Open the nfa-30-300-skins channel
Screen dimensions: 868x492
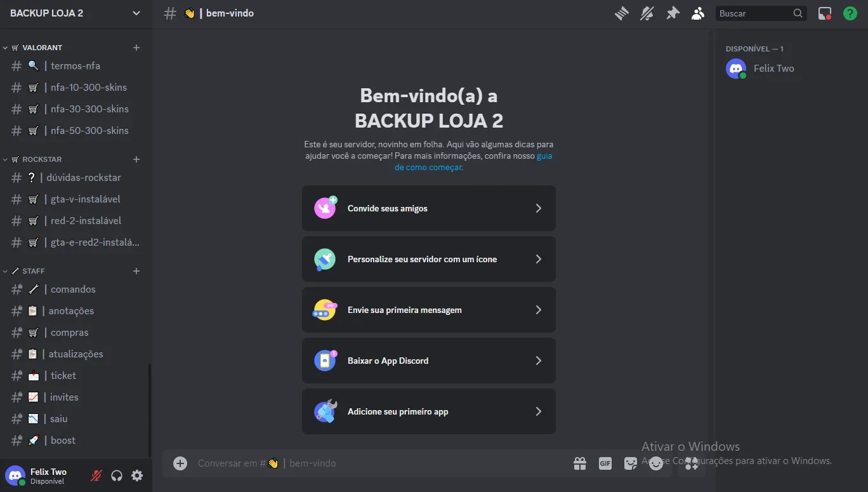[76, 109]
